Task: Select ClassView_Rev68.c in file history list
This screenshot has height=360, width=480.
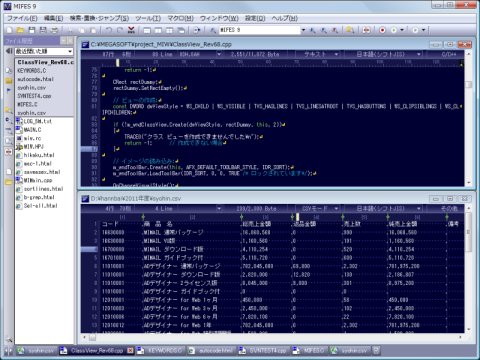Action: [x=45, y=62]
